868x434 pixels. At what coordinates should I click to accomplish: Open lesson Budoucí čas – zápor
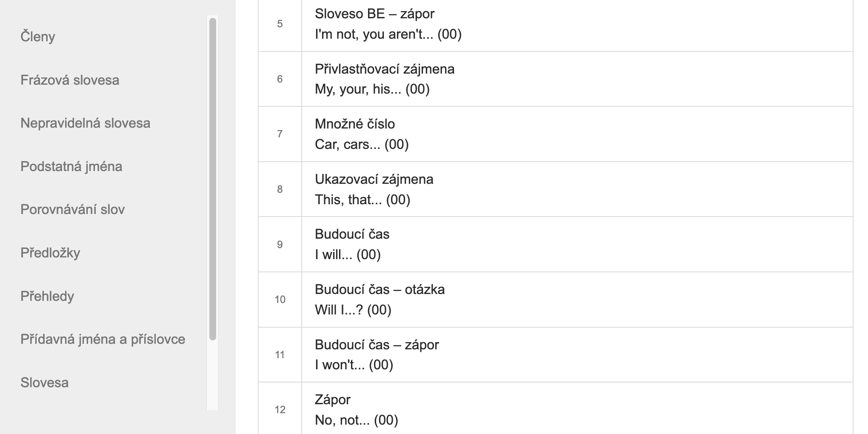click(x=377, y=345)
